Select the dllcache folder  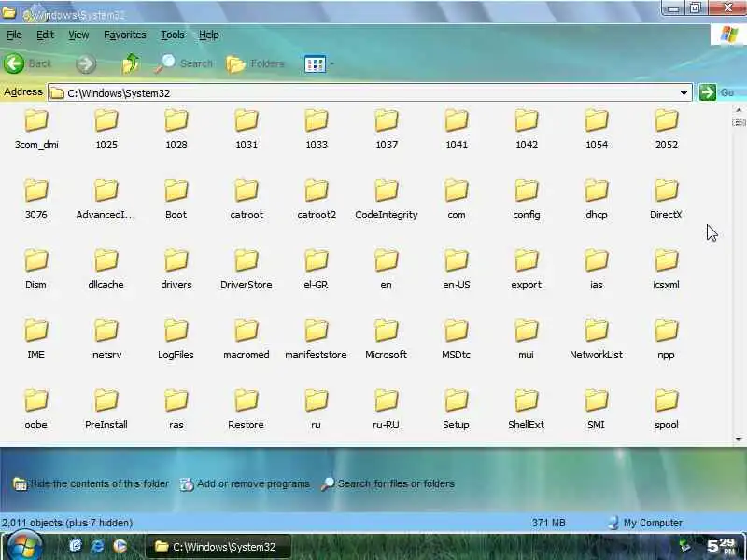pos(106,269)
